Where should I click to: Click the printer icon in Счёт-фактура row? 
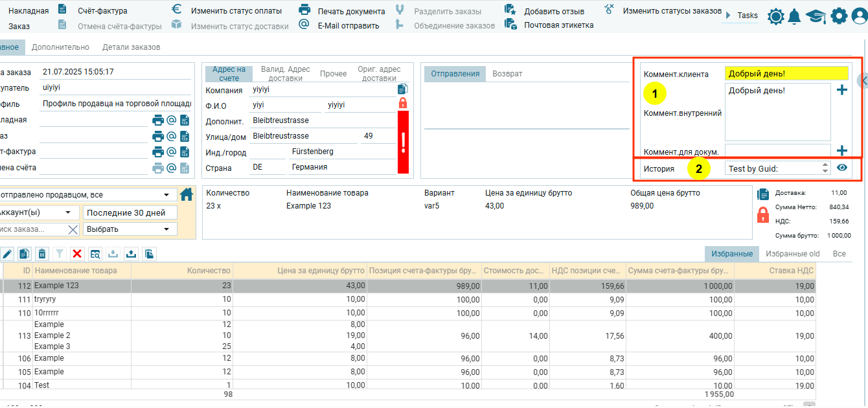point(158,152)
